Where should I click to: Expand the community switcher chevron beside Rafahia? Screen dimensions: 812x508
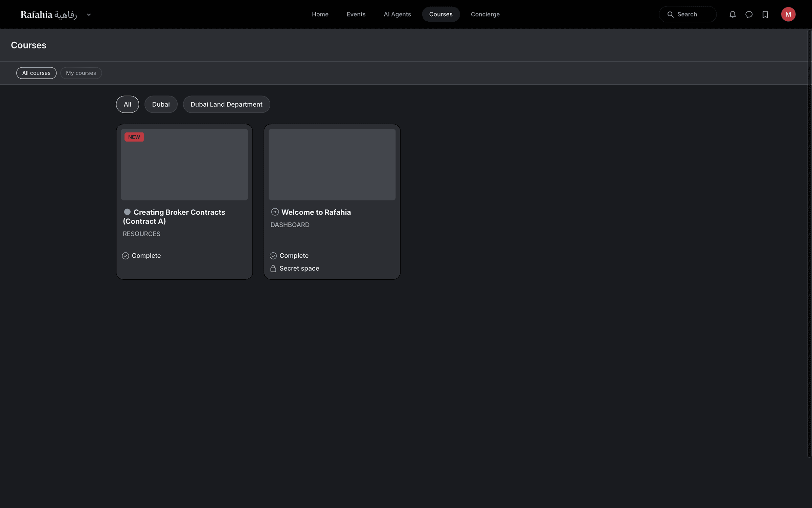click(89, 15)
